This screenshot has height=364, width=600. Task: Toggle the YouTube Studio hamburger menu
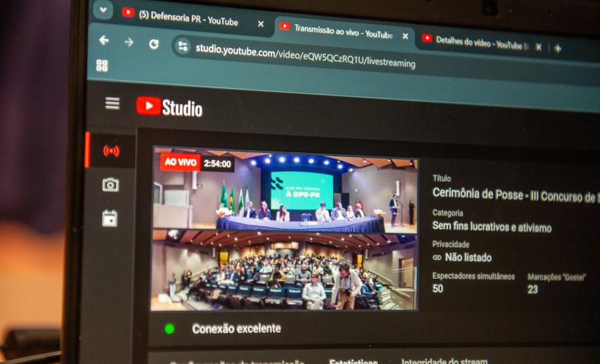[x=112, y=103]
